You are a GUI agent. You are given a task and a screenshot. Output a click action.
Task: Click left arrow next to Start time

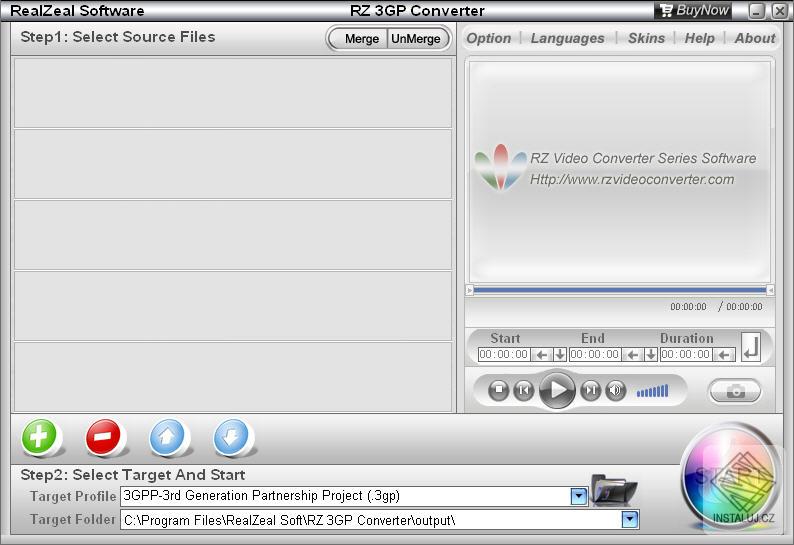click(541, 355)
